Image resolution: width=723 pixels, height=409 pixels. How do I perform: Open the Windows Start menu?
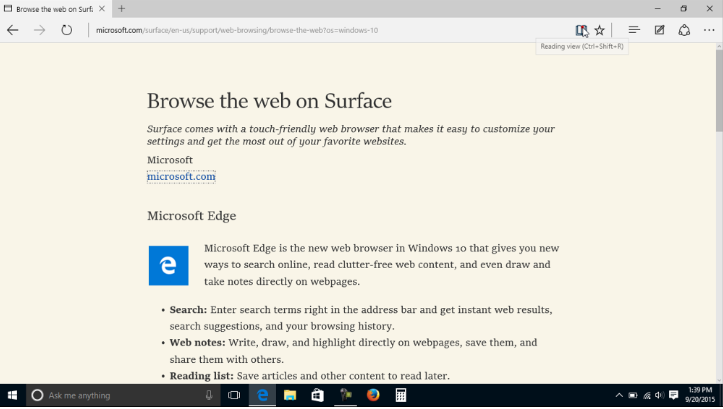pyautogui.click(x=12, y=396)
